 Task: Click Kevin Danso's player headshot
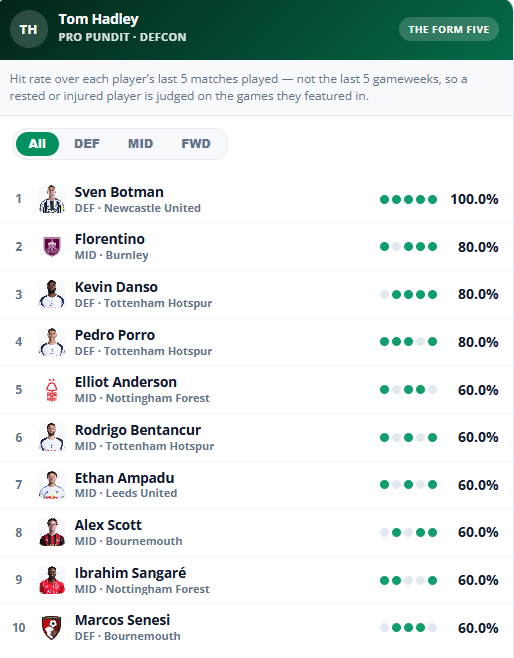pyautogui.click(x=52, y=294)
